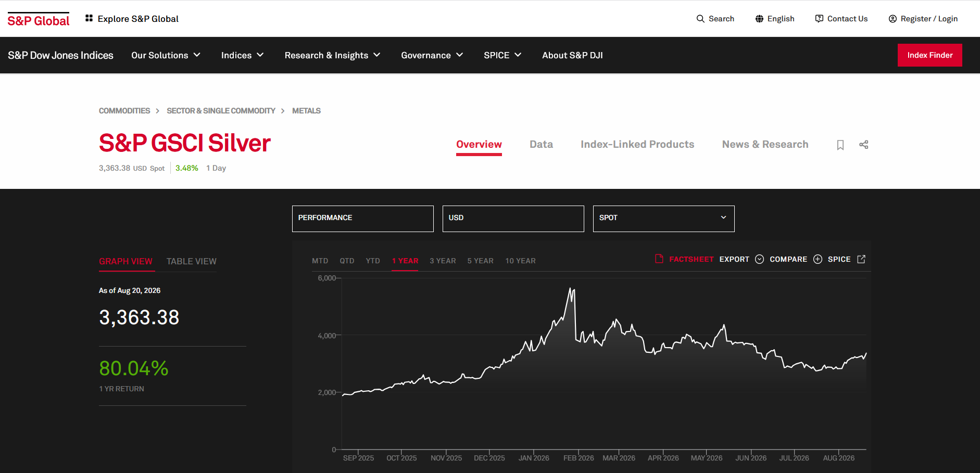The image size is (980, 473).
Task: Click the Search label
Action: (722, 19)
